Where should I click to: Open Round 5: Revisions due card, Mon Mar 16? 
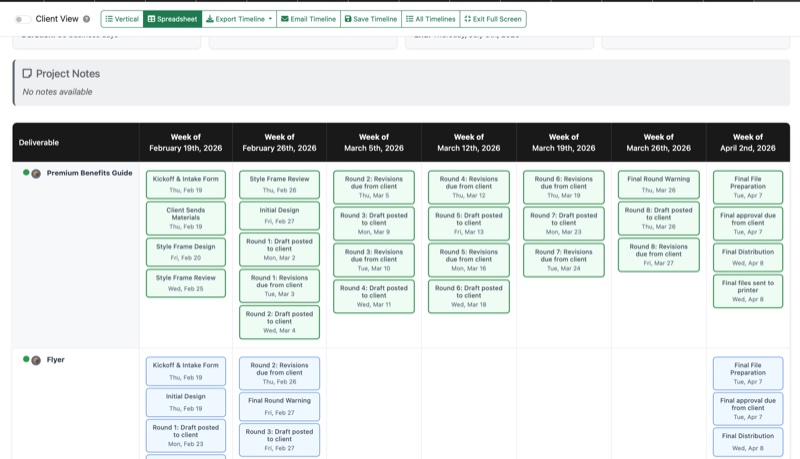pyautogui.click(x=469, y=260)
